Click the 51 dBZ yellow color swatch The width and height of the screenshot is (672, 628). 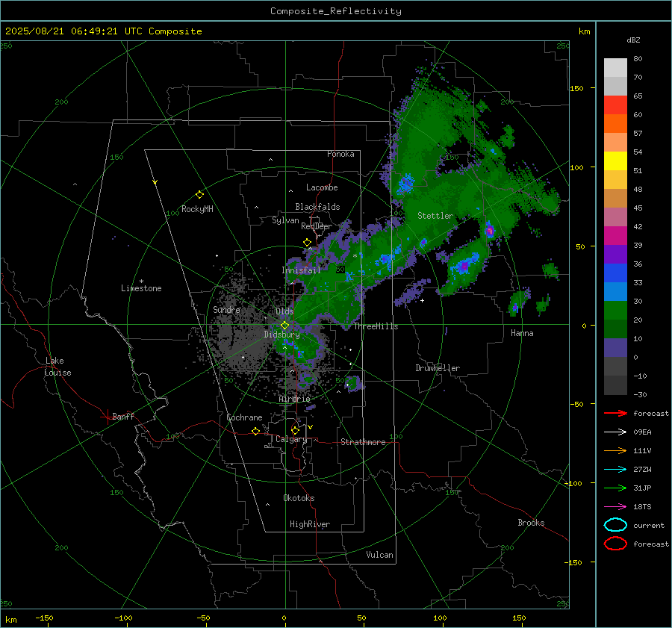[615, 161]
